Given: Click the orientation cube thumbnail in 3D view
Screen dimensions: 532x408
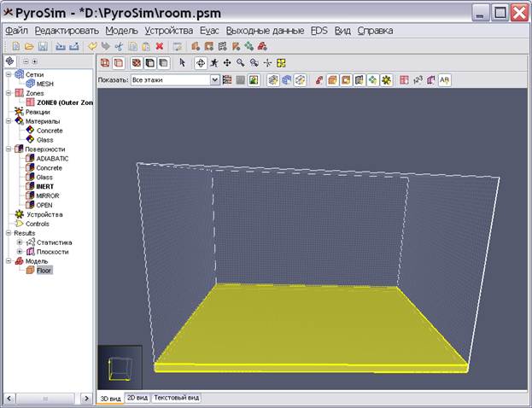Looking at the screenshot, I should tap(120, 367).
